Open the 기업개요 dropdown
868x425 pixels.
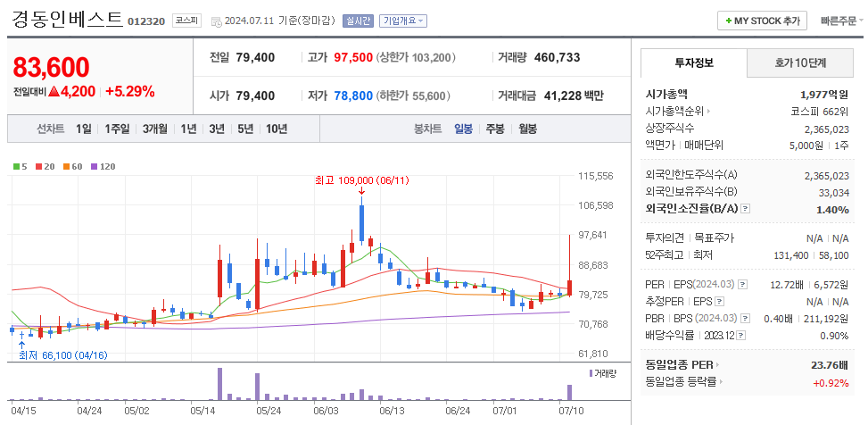(x=403, y=21)
